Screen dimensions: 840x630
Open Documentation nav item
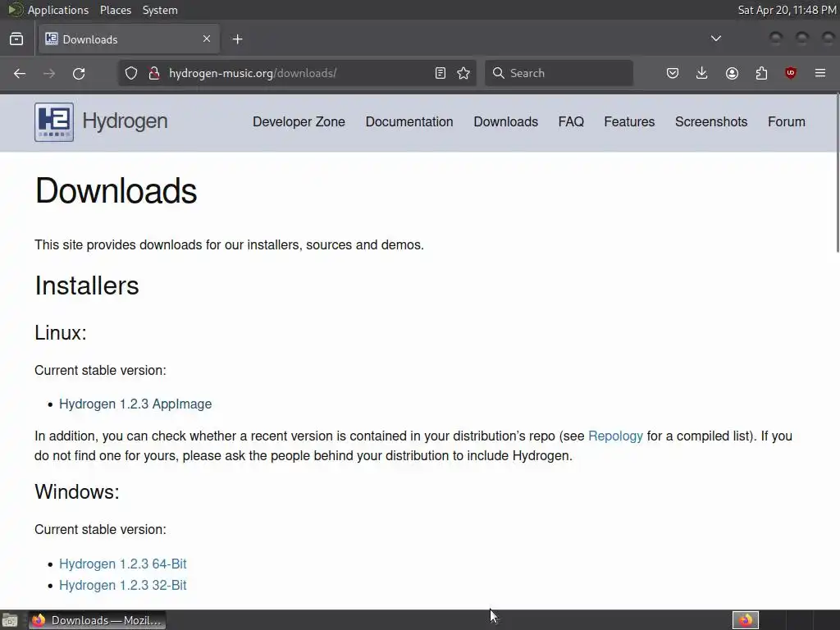[x=409, y=121]
